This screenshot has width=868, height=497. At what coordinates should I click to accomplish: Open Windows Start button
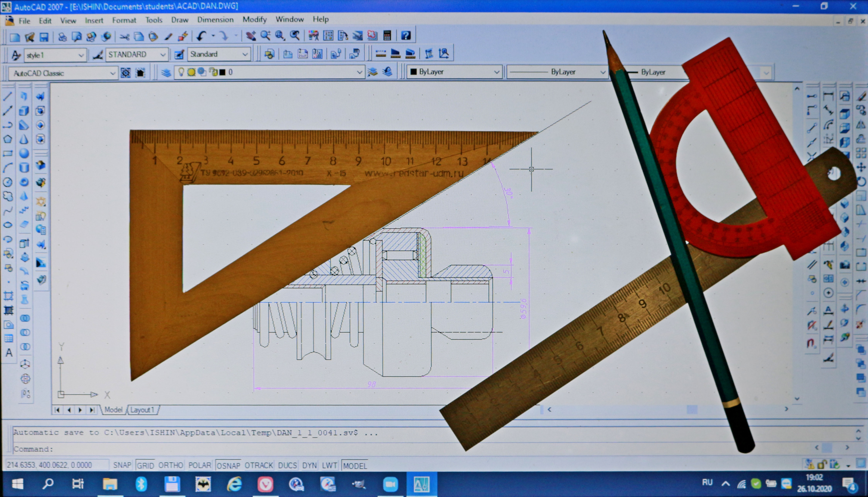(x=17, y=484)
